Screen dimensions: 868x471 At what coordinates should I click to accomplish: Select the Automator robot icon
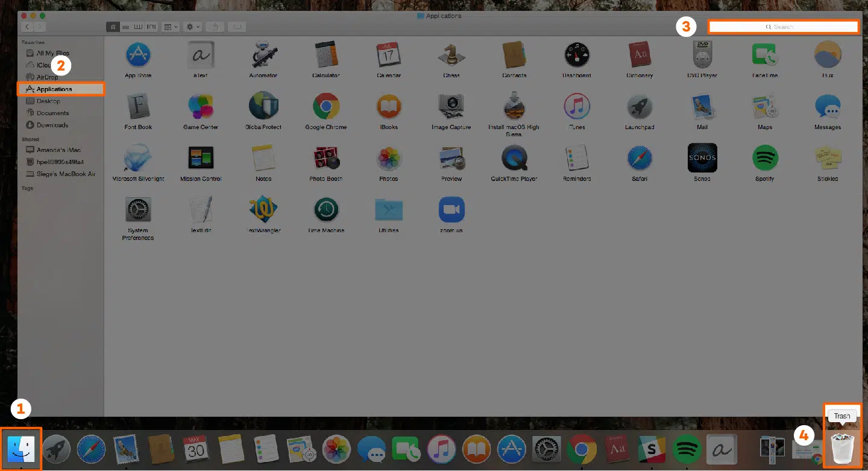pos(263,55)
